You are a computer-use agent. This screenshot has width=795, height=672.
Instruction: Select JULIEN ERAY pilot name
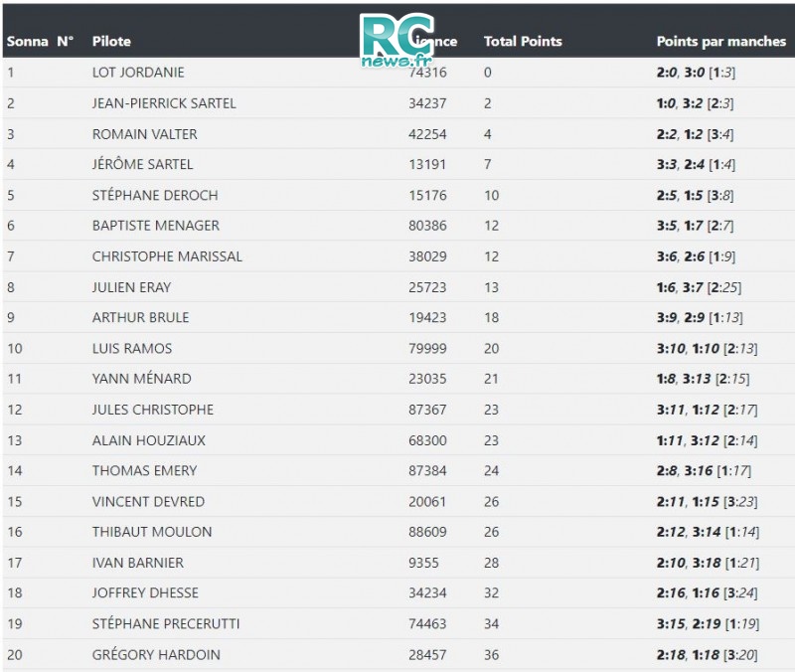(131, 287)
